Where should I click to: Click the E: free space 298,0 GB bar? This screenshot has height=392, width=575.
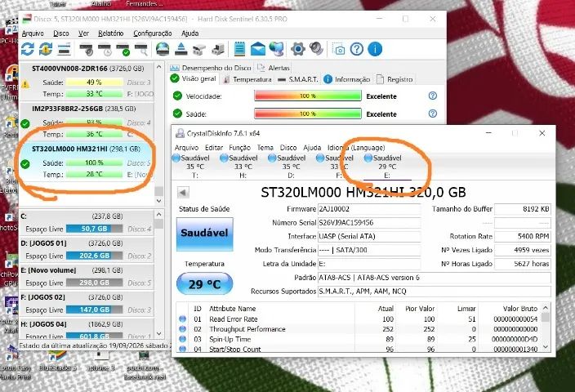(94, 283)
